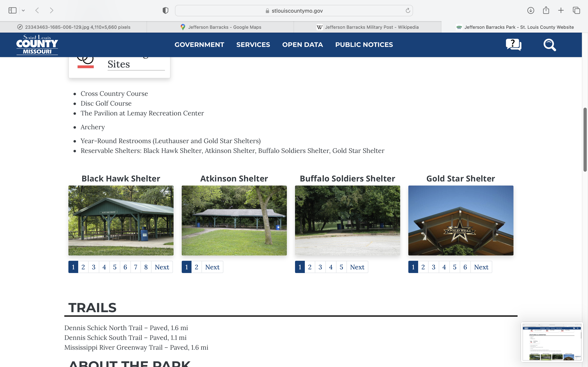This screenshot has width=588, height=367.
Task: Click Next under Black Hawk Shelter
Action: 162,267
